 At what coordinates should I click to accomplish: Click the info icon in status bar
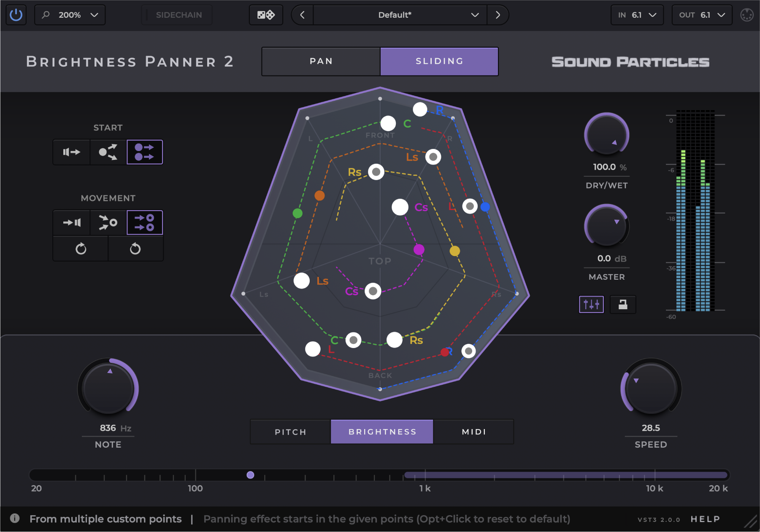click(x=15, y=518)
